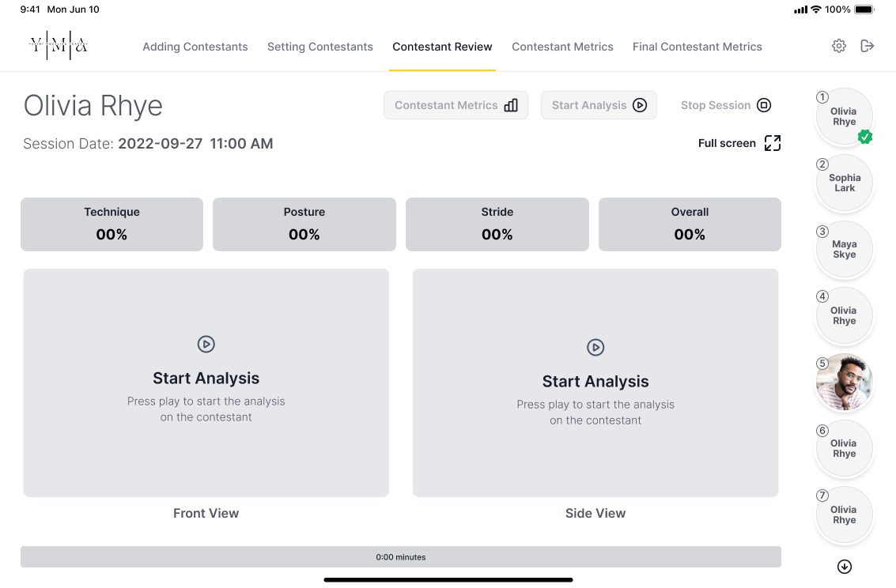Click the Technique score card
Screen dimensions: 896x588
coord(112,224)
